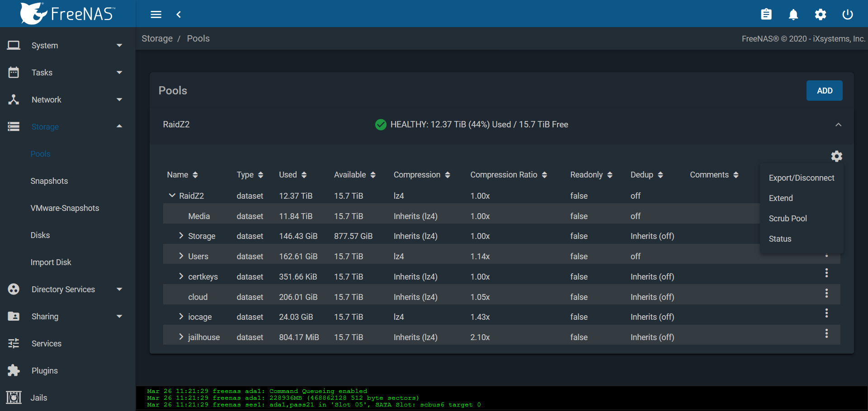Click the green healthy checkmark icon
868x411 pixels.
click(381, 125)
